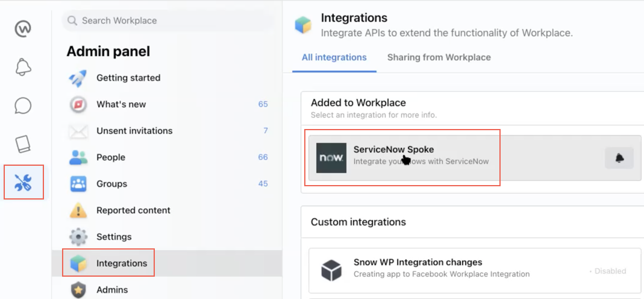
Task: Open People menu item
Action: (x=167, y=157)
